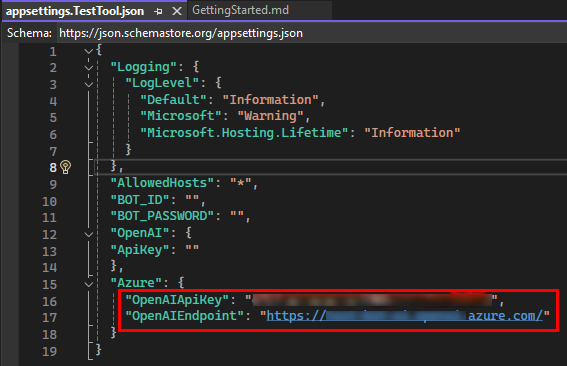The width and height of the screenshot is (567, 366).
Task: Collapse the OpenAI section on line 12
Action: point(89,234)
